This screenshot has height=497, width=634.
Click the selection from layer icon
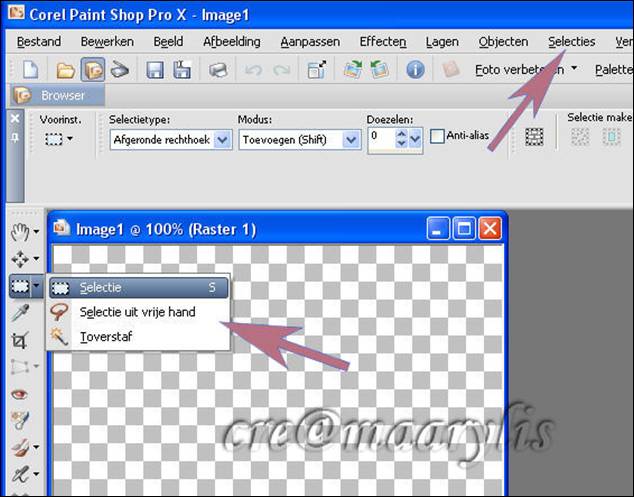(x=611, y=137)
